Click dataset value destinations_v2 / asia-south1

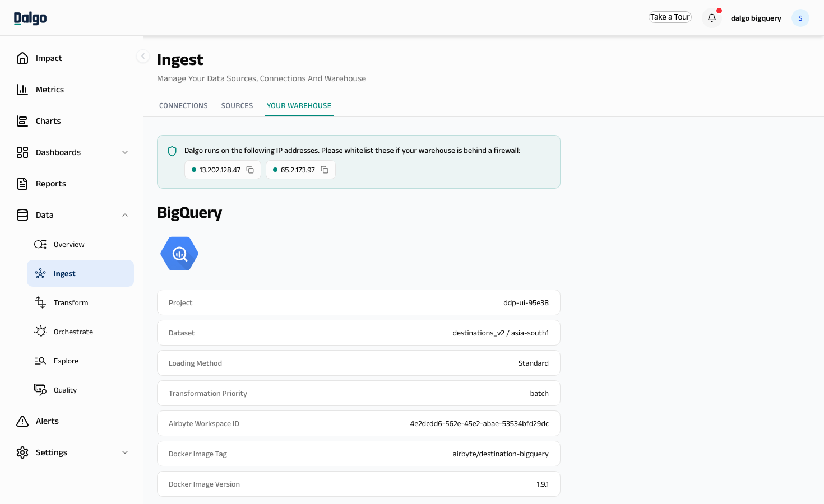click(x=501, y=333)
